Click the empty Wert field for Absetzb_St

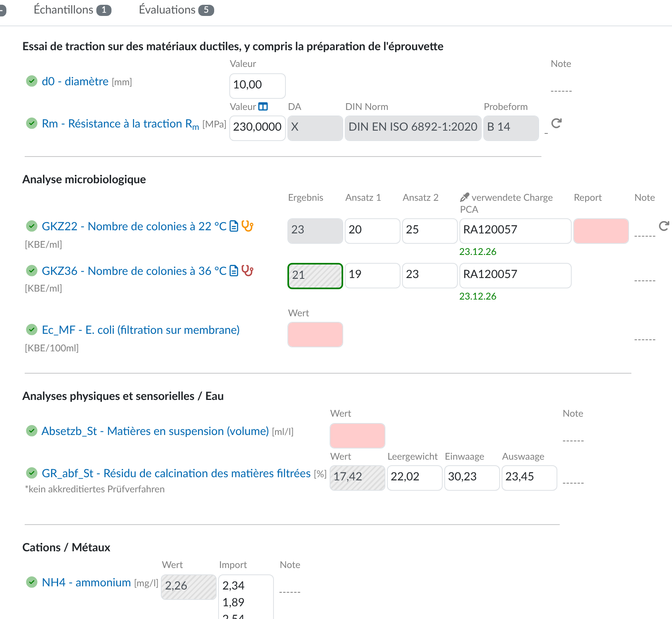point(357,435)
